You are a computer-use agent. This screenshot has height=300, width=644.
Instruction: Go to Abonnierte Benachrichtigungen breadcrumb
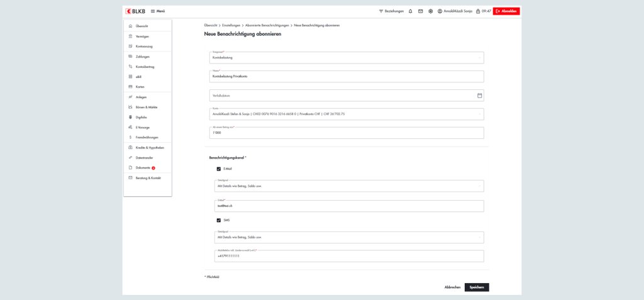point(267,26)
